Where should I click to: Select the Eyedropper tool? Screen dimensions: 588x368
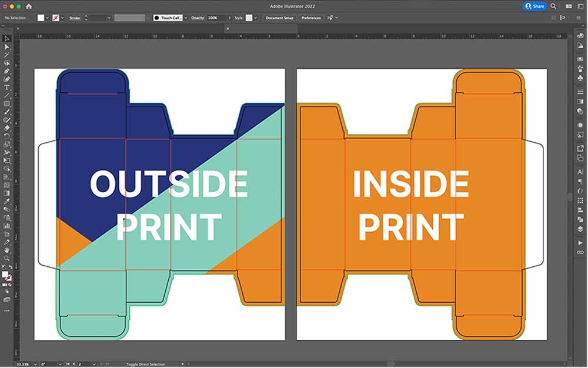6,201
